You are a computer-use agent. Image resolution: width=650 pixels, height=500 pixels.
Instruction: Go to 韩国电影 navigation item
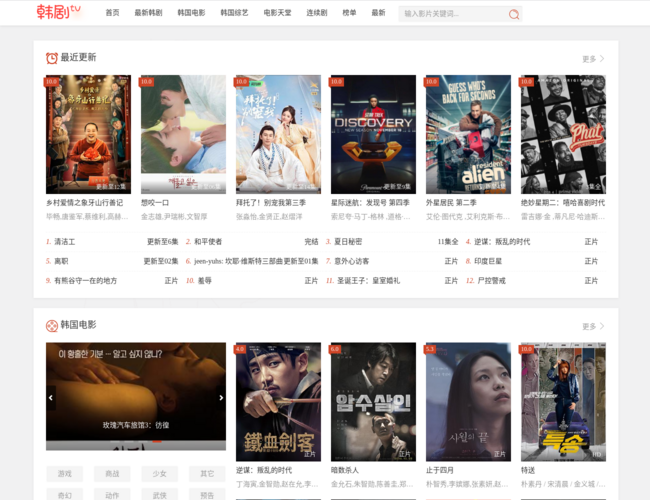pyautogui.click(x=192, y=13)
